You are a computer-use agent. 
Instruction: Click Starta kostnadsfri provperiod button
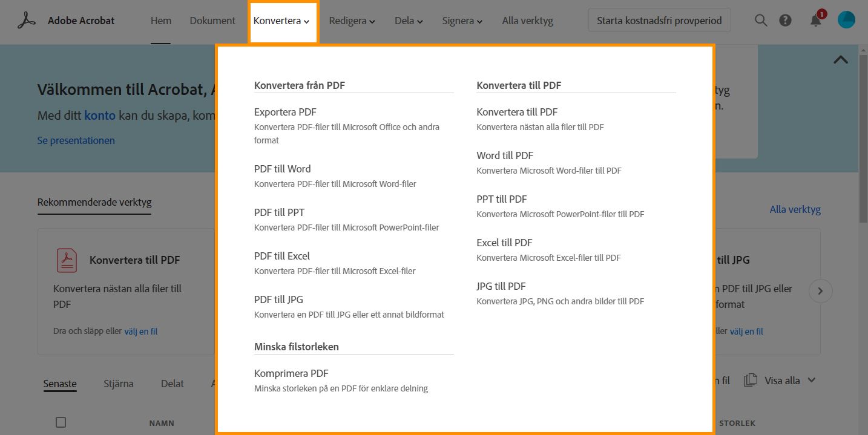(659, 21)
